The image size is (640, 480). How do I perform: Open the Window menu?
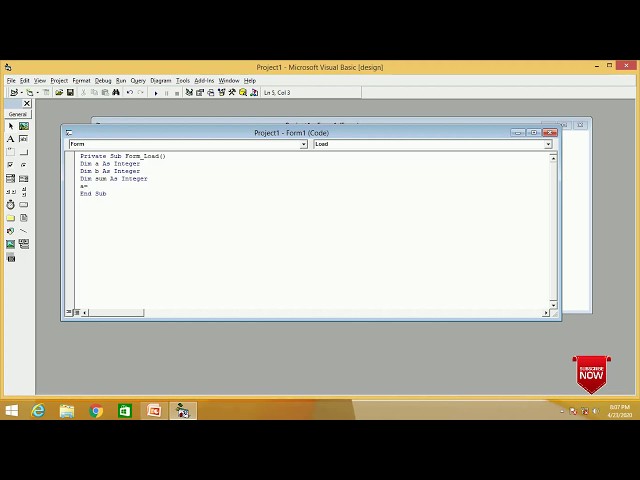(229, 81)
